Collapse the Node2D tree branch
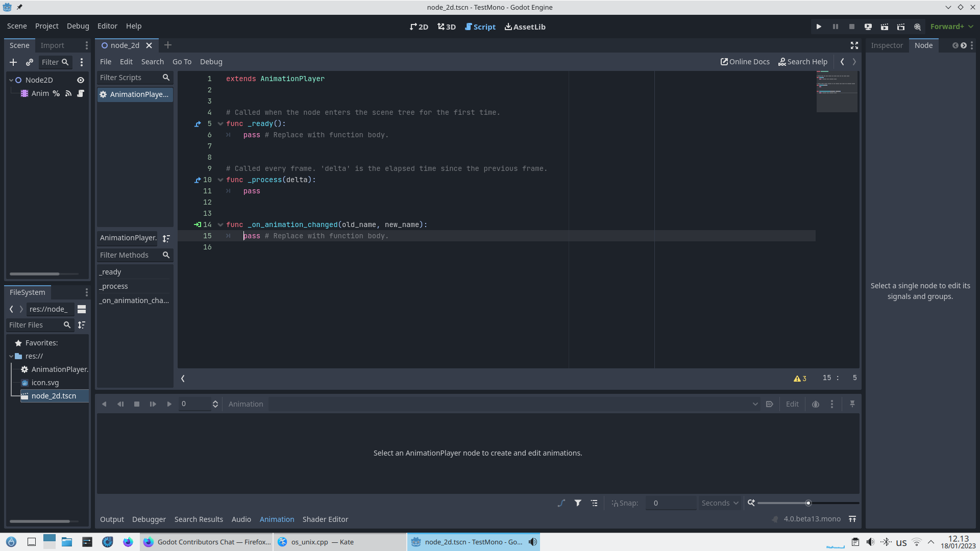 11,80
